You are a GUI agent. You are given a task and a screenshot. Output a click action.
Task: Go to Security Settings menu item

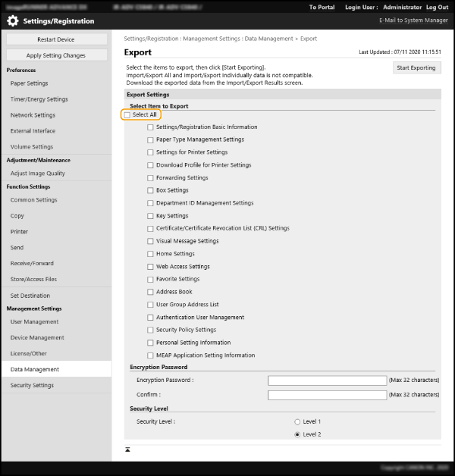point(32,385)
